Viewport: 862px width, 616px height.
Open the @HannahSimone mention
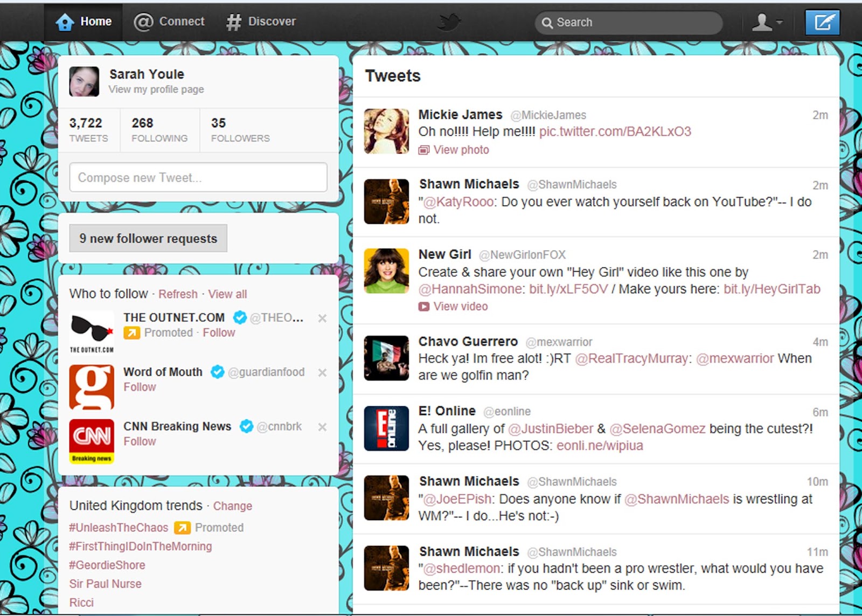(470, 289)
